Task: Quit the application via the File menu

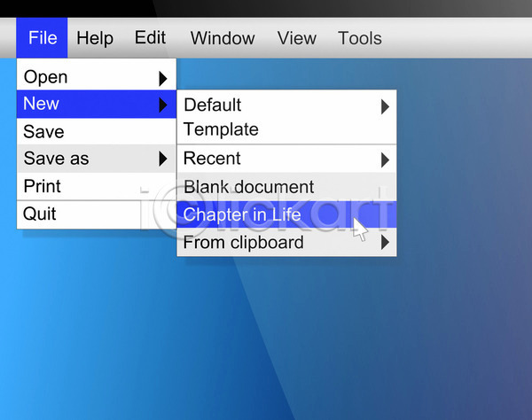Action: point(40,214)
